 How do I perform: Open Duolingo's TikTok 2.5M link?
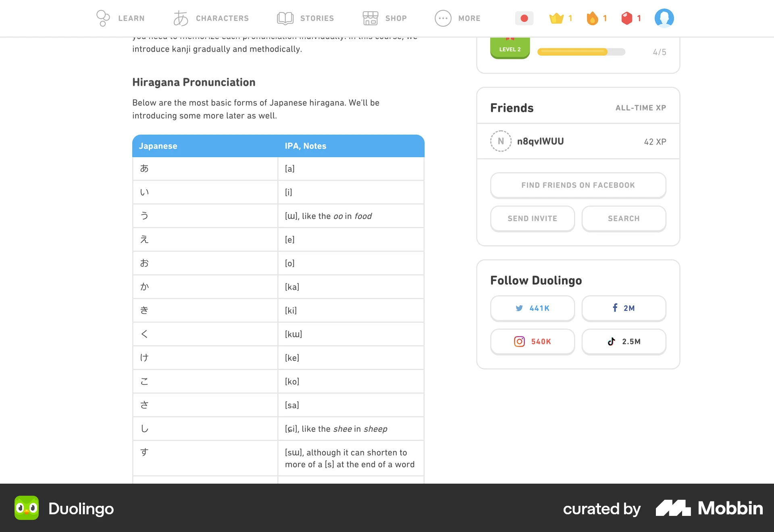click(624, 341)
